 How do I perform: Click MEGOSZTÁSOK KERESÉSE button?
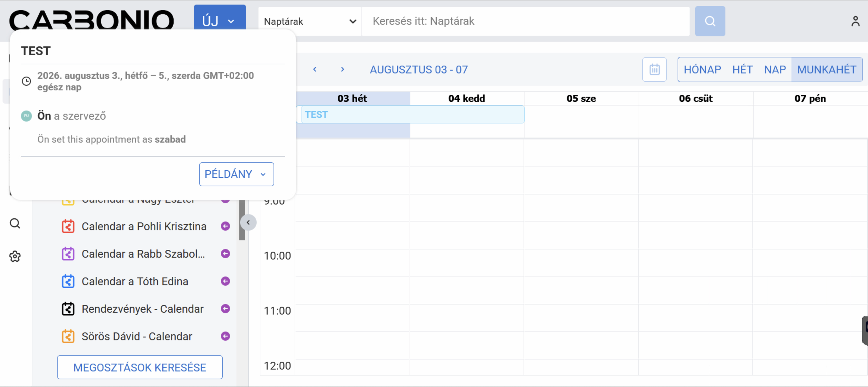(139, 367)
